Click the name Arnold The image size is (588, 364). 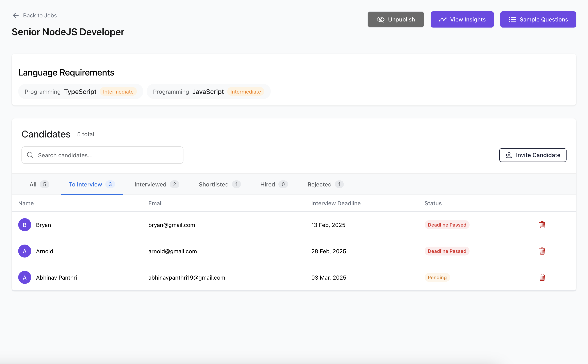(x=45, y=251)
